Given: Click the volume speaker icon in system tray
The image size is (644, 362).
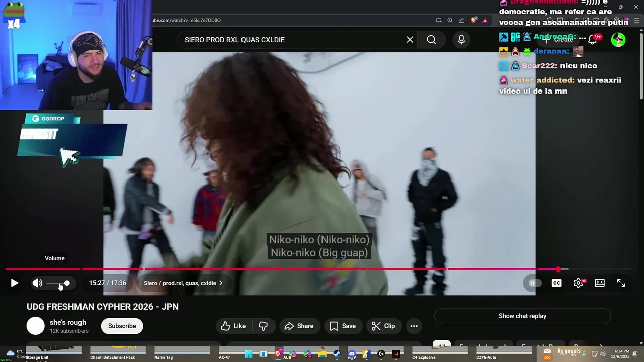Looking at the screenshot, I should pos(603,354).
